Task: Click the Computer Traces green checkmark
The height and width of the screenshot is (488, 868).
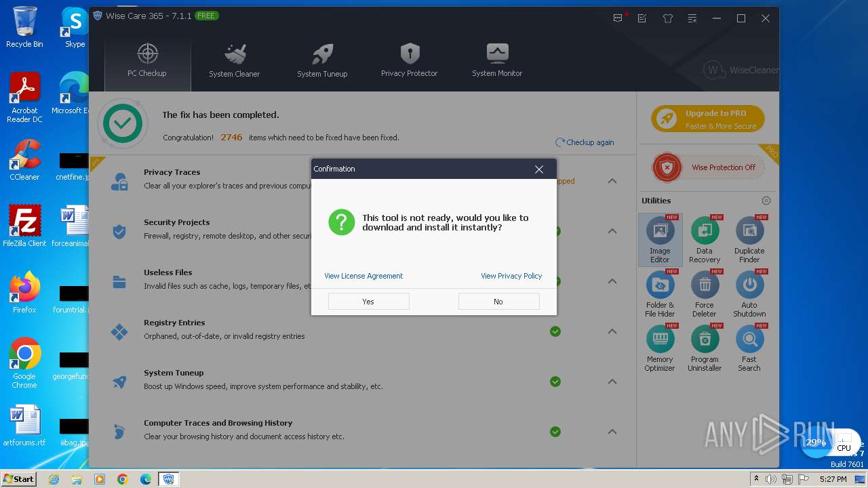Action: [x=555, y=432]
